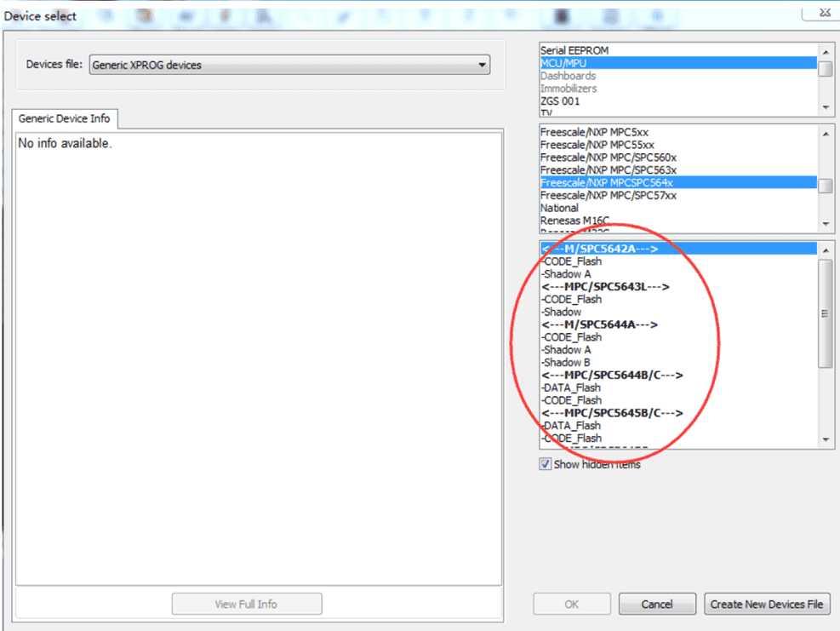Click category list scroll down arrow
This screenshot has width=840, height=631.
pos(826,108)
